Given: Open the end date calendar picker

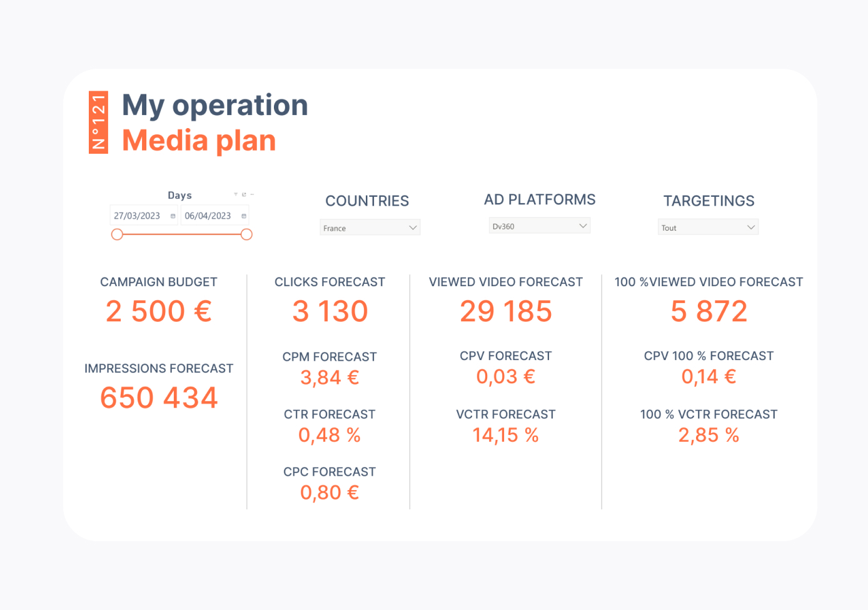Looking at the screenshot, I should 244,216.
